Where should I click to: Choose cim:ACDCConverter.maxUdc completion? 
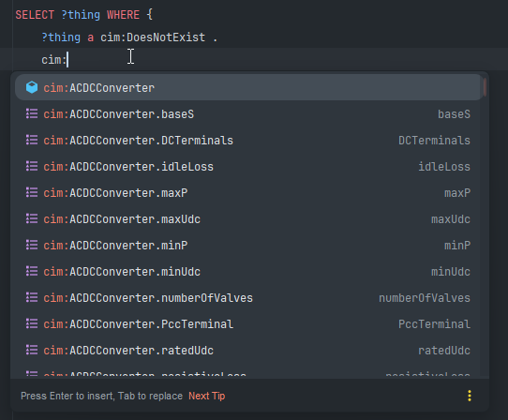[248, 219]
